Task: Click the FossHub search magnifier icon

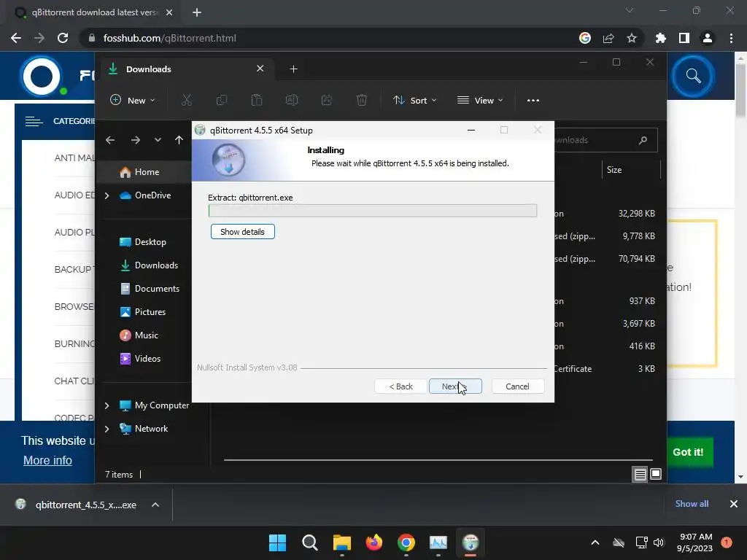Action: coord(693,76)
